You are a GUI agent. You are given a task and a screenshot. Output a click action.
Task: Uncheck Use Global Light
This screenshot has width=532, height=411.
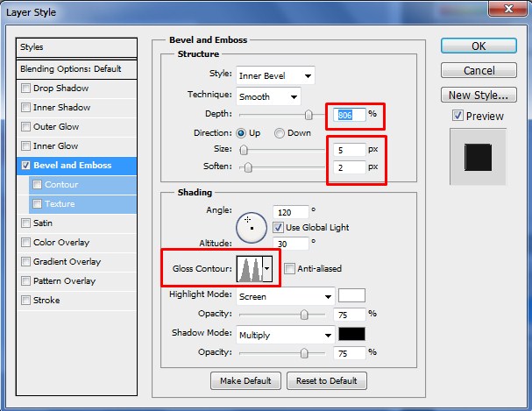278,227
